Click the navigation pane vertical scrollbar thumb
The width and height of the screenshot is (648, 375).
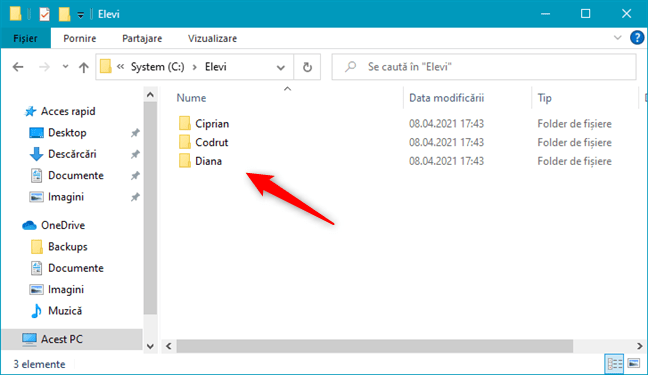(x=150, y=208)
